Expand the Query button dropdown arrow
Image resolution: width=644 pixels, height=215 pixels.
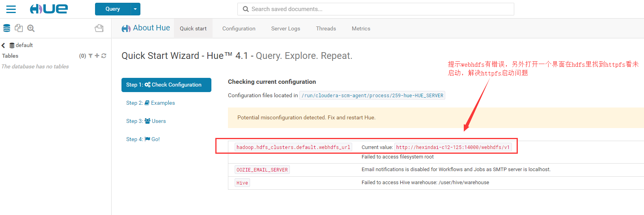(x=135, y=9)
